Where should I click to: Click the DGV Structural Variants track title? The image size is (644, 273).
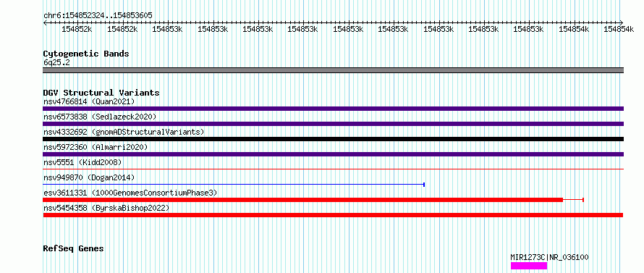click(x=101, y=93)
